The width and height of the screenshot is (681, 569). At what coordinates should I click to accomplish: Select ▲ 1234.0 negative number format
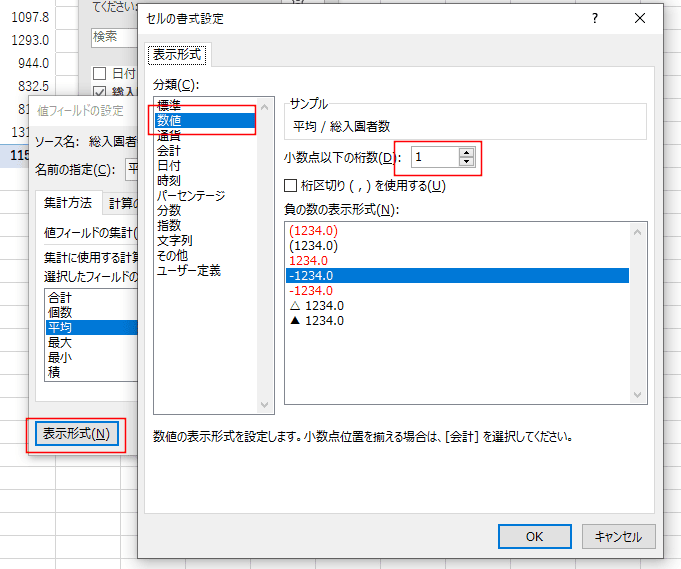pos(316,320)
